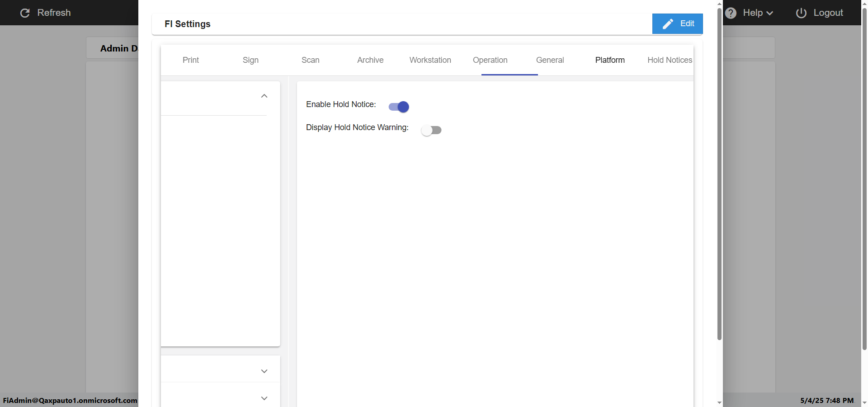Click the Enable Hold Notice label

coord(341,104)
